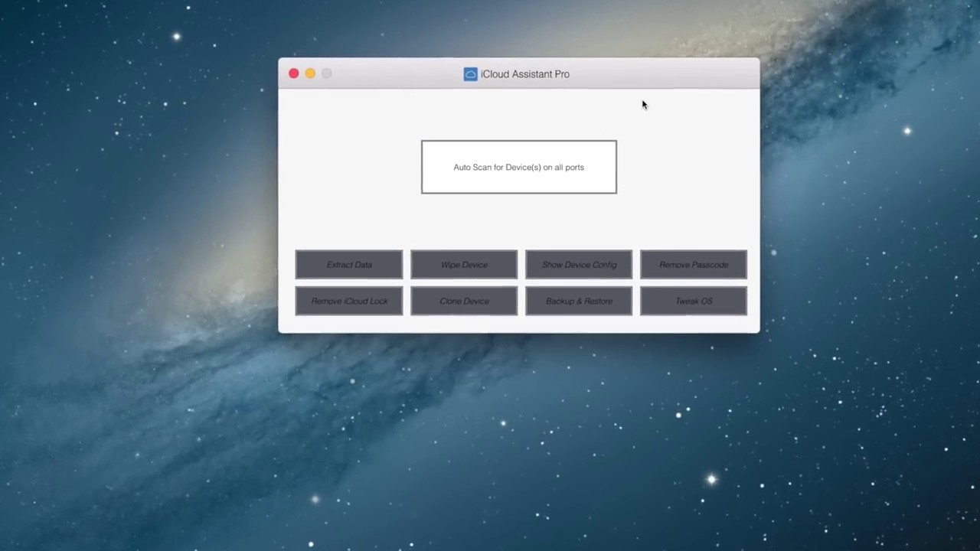The width and height of the screenshot is (980, 551).
Task: Click the iCloud Assistant Pro window title
Action: point(525,74)
